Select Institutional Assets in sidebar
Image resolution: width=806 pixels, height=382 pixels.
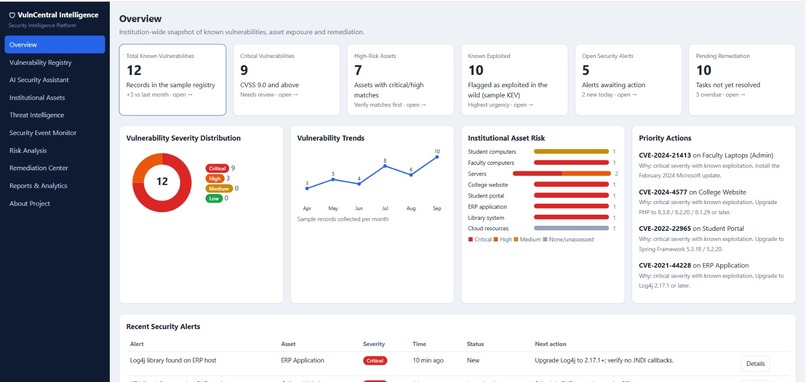click(x=54, y=98)
